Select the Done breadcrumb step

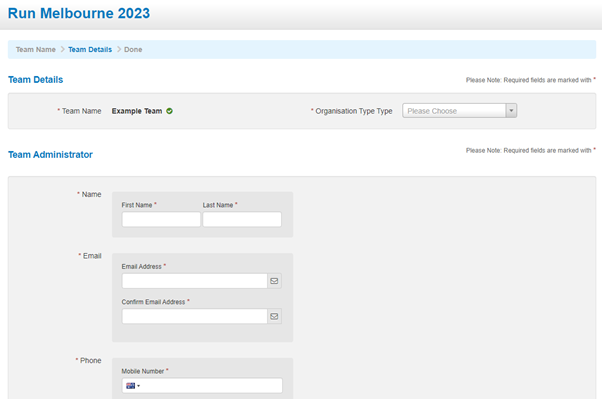[x=133, y=50]
